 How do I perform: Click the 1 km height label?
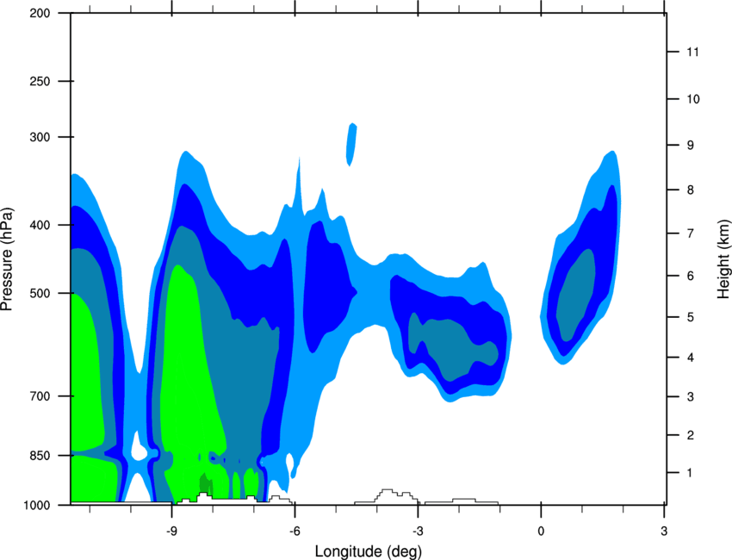(x=690, y=473)
